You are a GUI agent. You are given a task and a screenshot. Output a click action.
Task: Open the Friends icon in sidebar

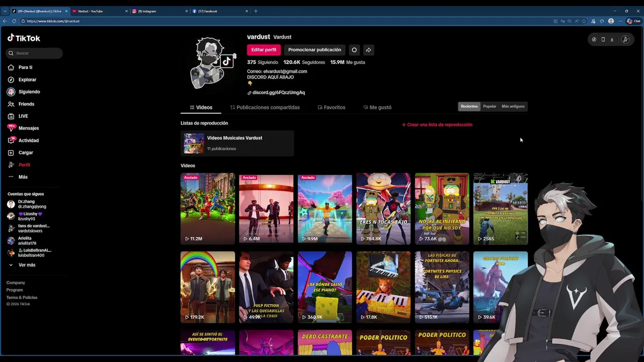click(x=11, y=104)
